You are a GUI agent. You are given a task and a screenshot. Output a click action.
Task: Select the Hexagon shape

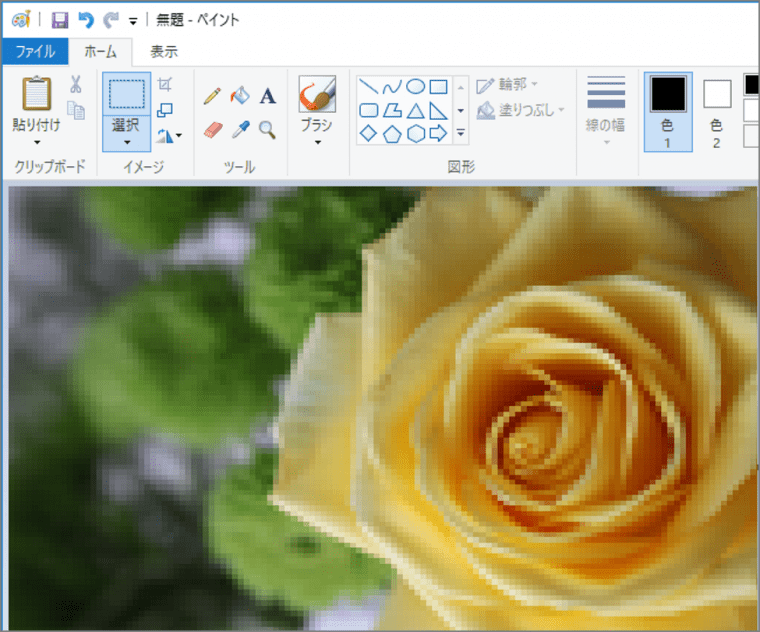(x=415, y=133)
